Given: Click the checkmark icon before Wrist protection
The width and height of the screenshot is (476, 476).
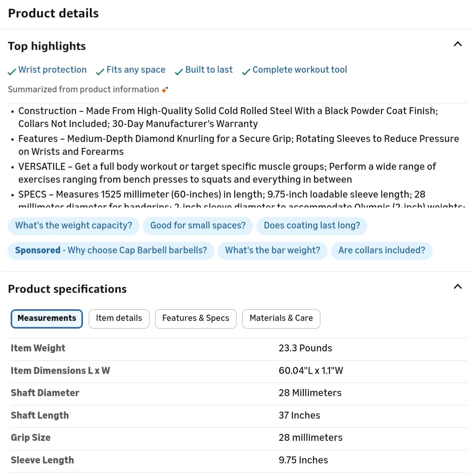Looking at the screenshot, I should pyautogui.click(x=12, y=72).
